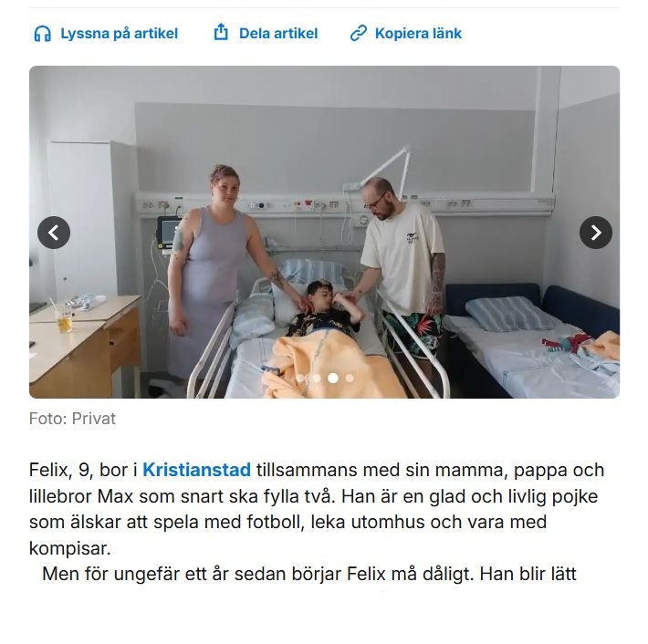Open the hospital room photo
The height and width of the screenshot is (644, 648).
coord(324,232)
